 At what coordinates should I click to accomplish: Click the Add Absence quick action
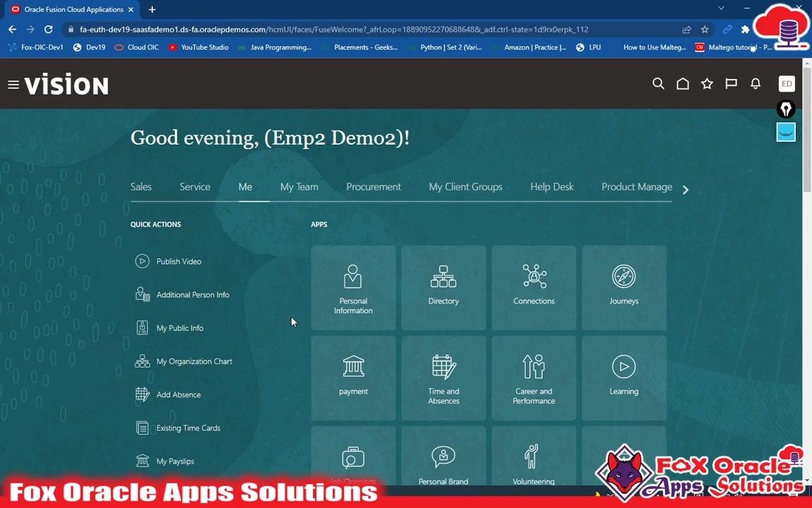(168, 394)
